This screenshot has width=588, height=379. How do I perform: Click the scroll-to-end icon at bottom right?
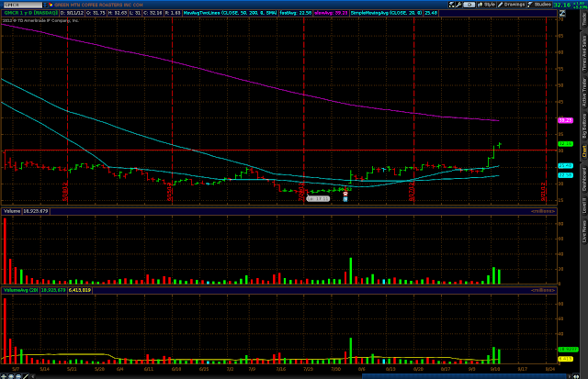576,376
